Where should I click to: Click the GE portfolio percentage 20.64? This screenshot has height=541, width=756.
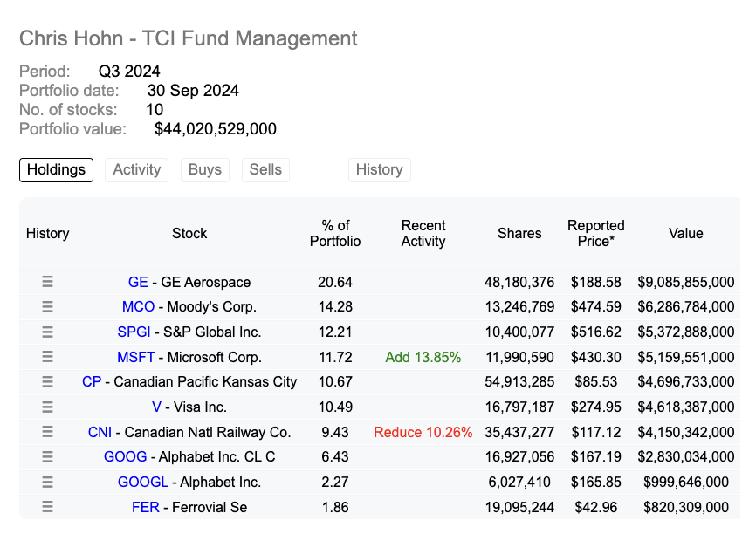[335, 282]
